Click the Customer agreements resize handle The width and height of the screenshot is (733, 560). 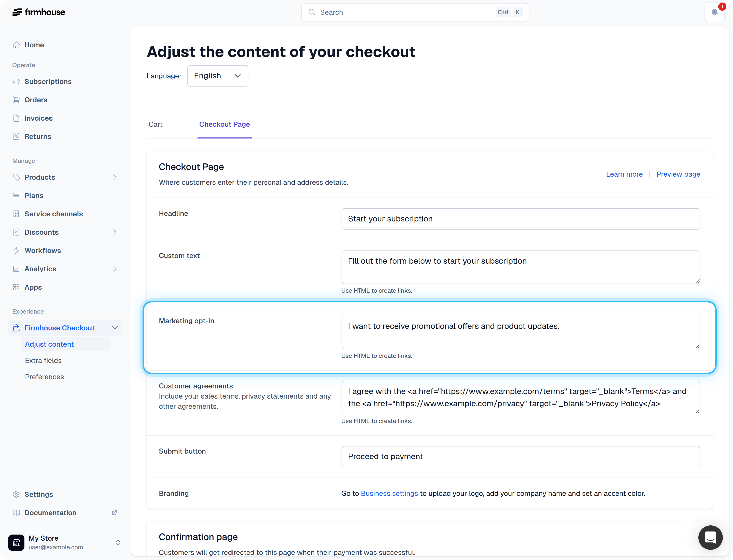[697, 411]
